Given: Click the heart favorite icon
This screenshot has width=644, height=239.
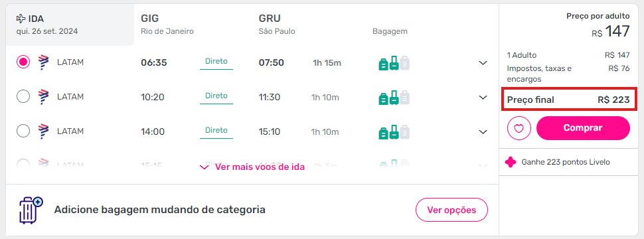Looking at the screenshot, I should 519,128.
